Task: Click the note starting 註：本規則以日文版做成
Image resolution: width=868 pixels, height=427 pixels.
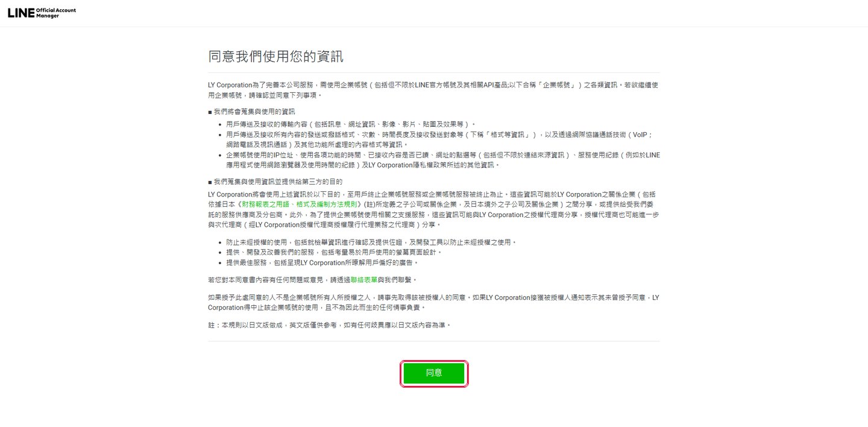Action: coord(329,325)
